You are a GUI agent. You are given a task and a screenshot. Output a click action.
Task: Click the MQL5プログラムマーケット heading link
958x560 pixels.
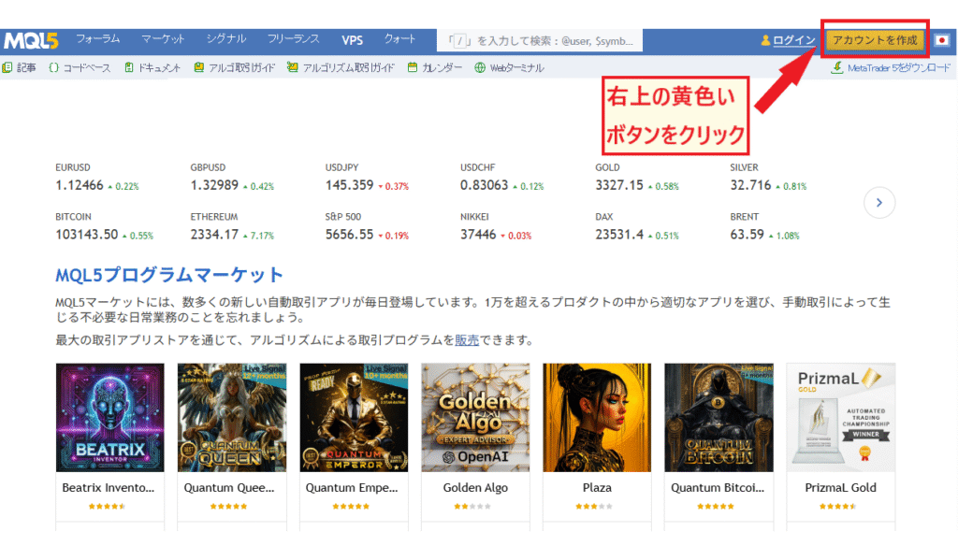click(169, 275)
